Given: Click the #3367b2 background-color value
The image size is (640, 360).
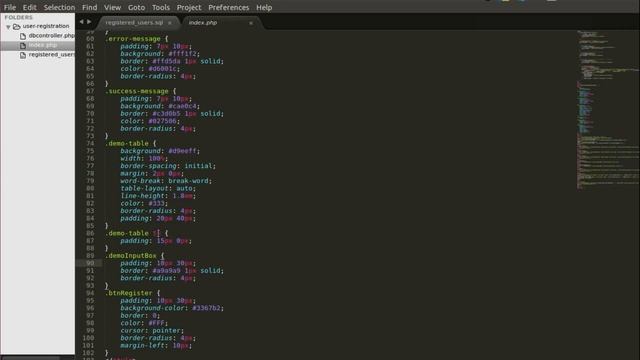Looking at the screenshot, I should click(206, 308).
